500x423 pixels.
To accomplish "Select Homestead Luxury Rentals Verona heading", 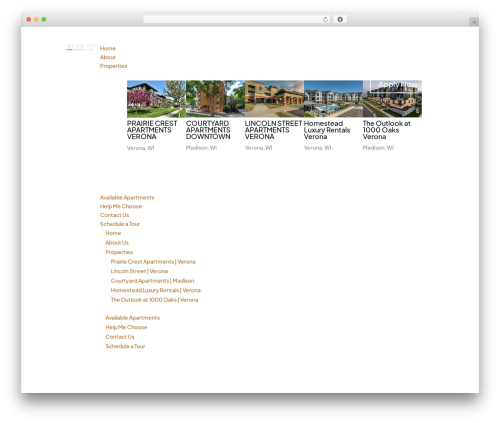I will (327, 130).
